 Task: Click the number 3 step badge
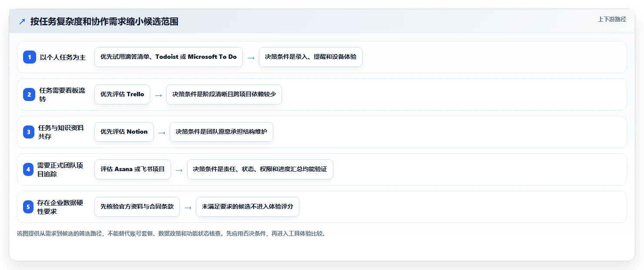(x=30, y=132)
